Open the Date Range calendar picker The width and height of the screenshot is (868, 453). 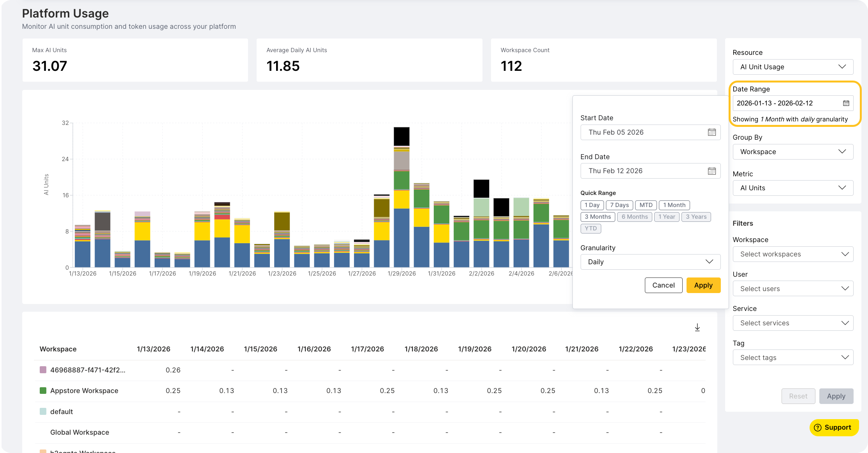[x=846, y=103]
